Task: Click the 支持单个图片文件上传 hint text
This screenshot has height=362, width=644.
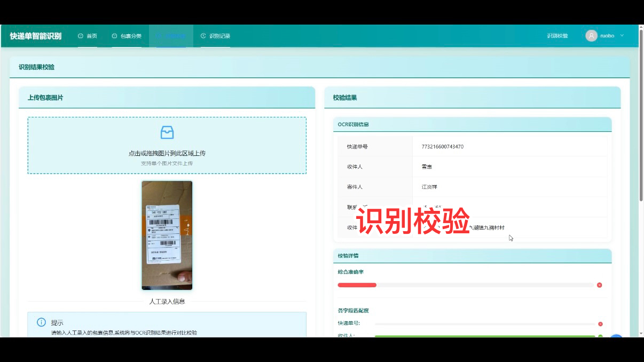Action: point(167,163)
